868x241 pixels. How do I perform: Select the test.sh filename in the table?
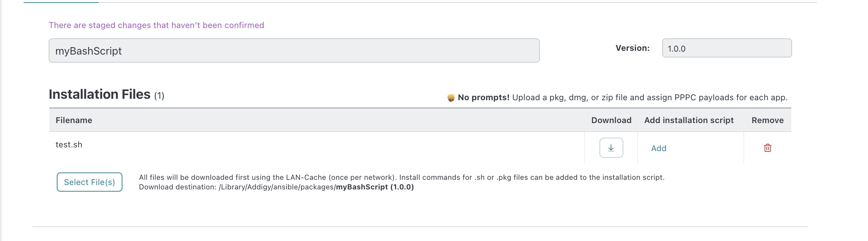pyautogui.click(x=69, y=144)
